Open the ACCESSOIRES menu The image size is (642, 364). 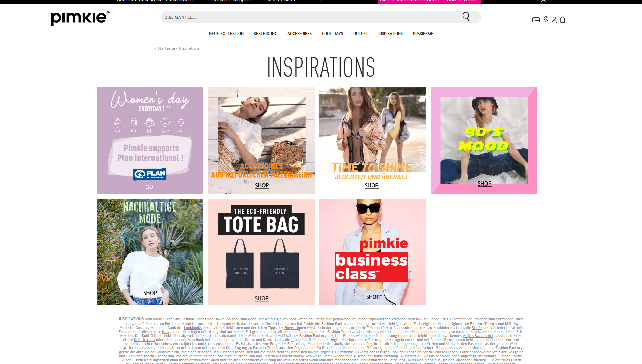pos(300,34)
